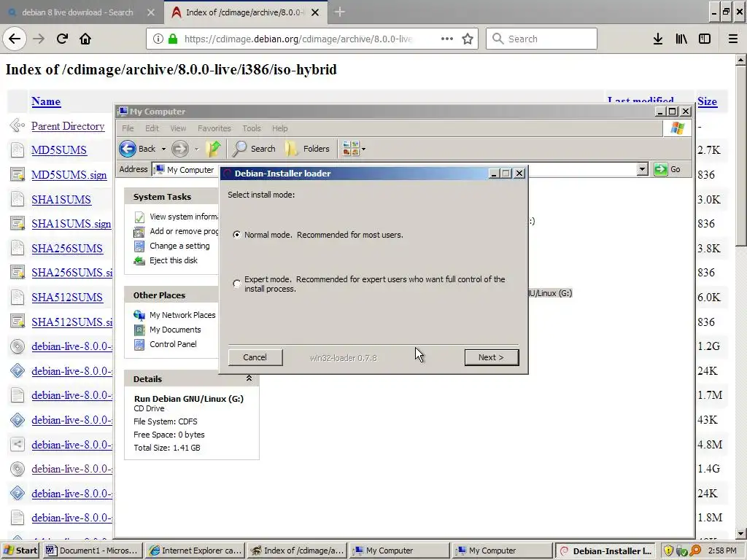Click Add or remove programs task

[177, 231]
